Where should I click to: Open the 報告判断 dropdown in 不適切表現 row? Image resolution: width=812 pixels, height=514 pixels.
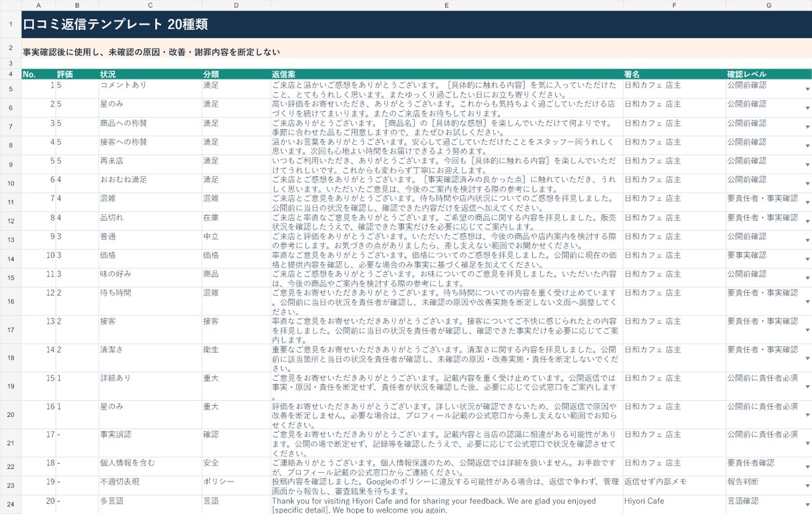(807, 486)
